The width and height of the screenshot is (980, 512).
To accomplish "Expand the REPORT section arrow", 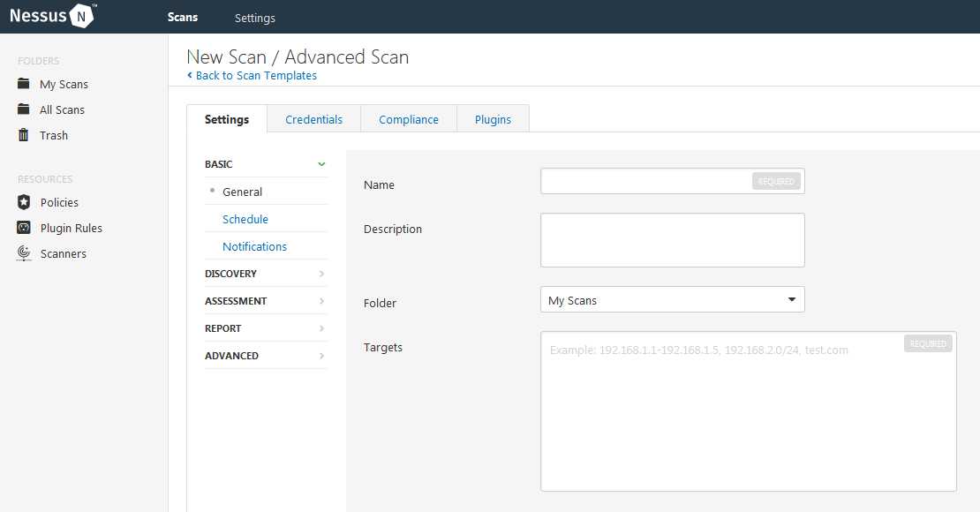I will point(321,328).
